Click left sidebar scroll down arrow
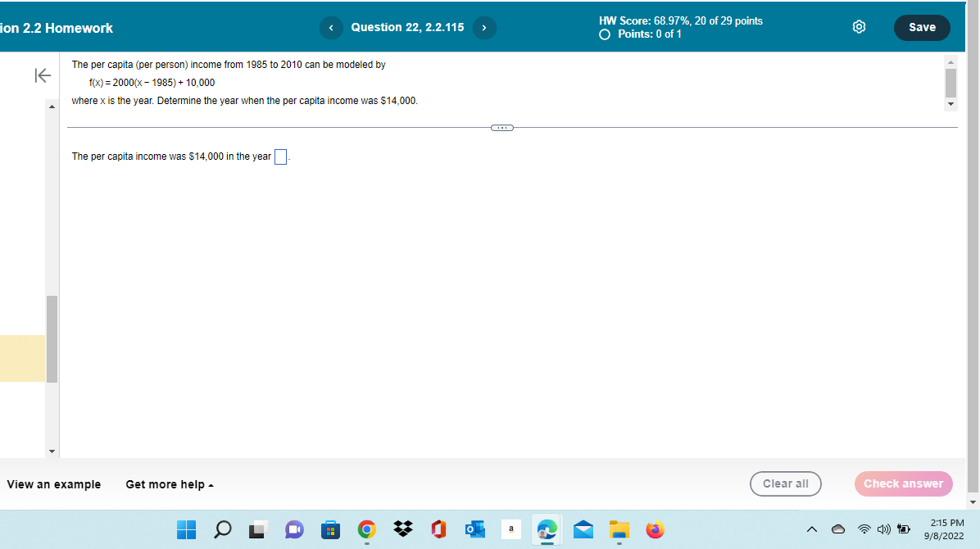This screenshot has width=980, height=549. [52, 451]
